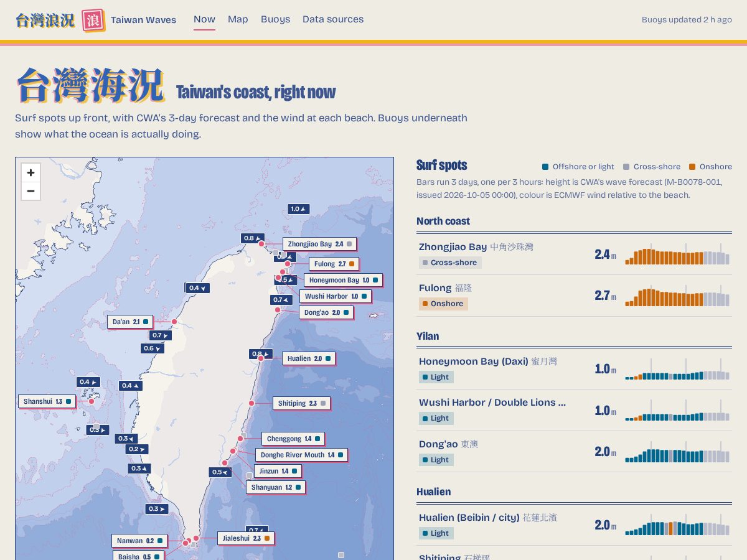
Task: Open the Chenggong 1.4 map label
Action: [x=293, y=439]
